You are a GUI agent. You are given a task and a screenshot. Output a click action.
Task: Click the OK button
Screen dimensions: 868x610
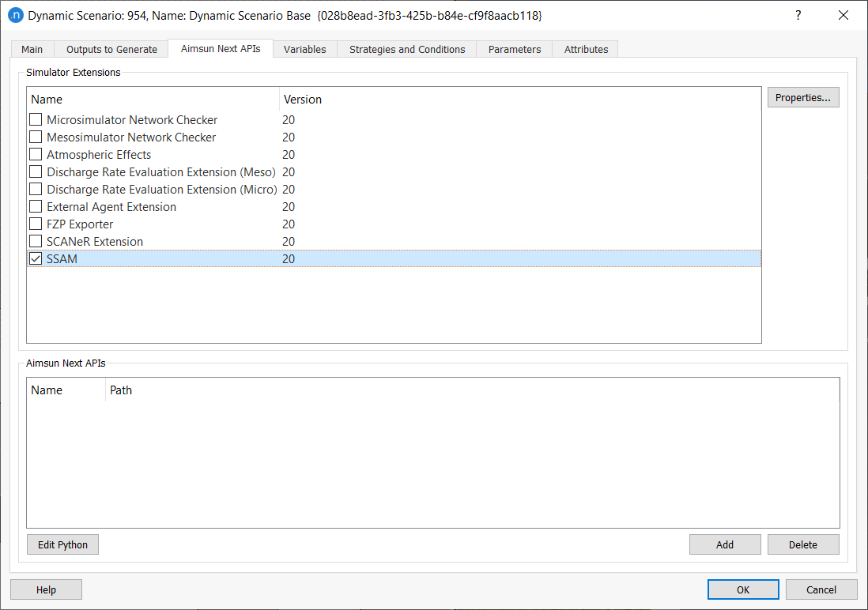coord(743,589)
